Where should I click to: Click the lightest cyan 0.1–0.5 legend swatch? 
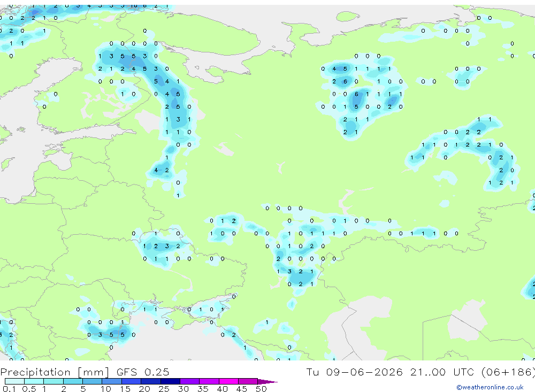(x=14, y=381)
